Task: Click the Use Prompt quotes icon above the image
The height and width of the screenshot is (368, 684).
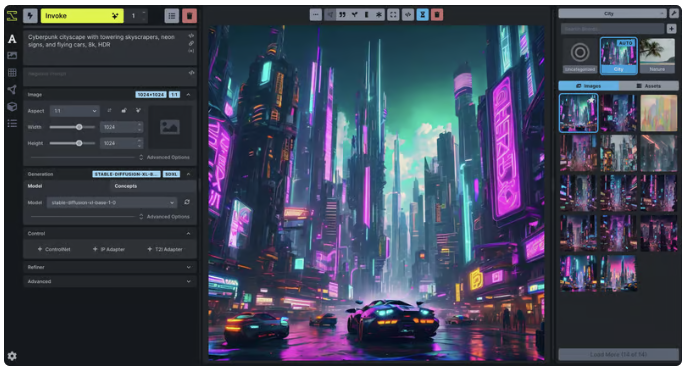Action: [342, 15]
